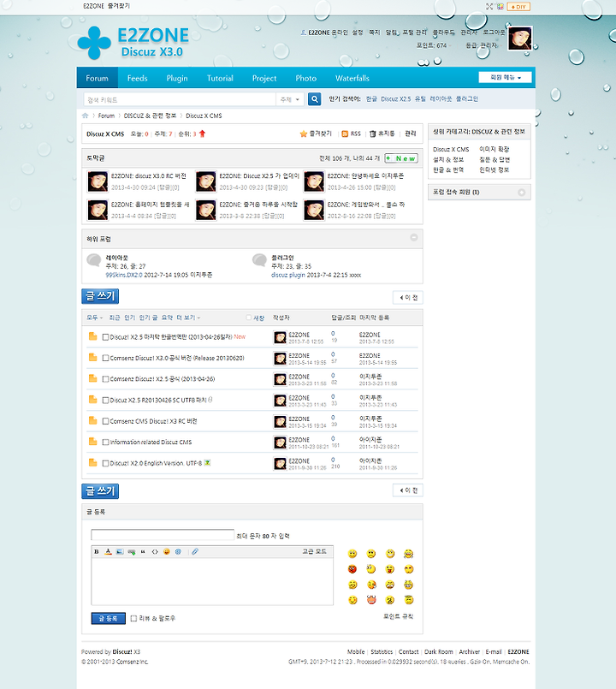616x689 pixels.
Task: Switch editor to 고급 모드
Action: coord(314,551)
